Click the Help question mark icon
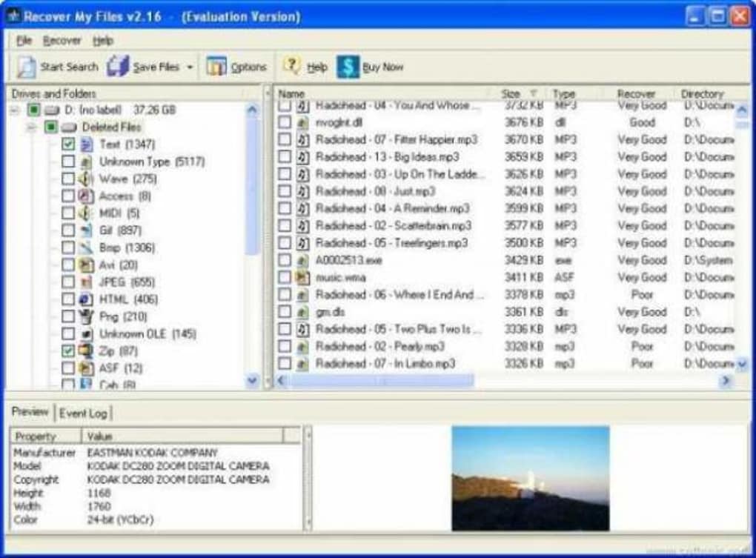 [294, 66]
